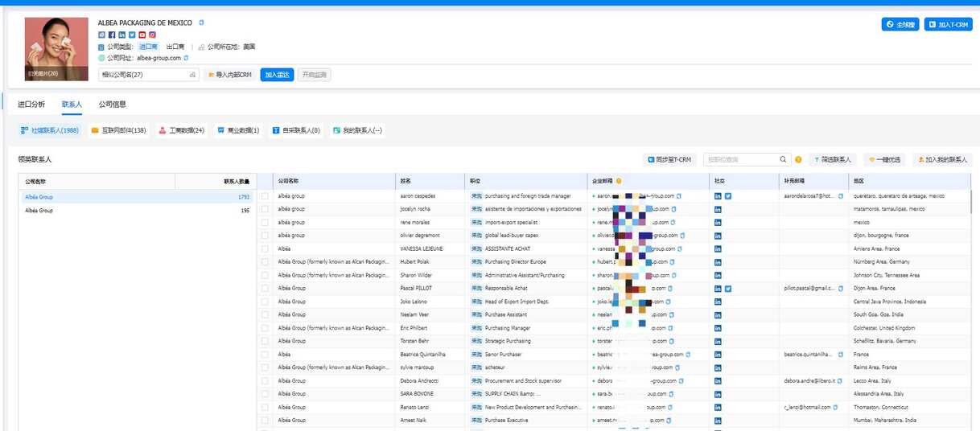Select Albéa Group row with 1793 contacts

point(137,196)
